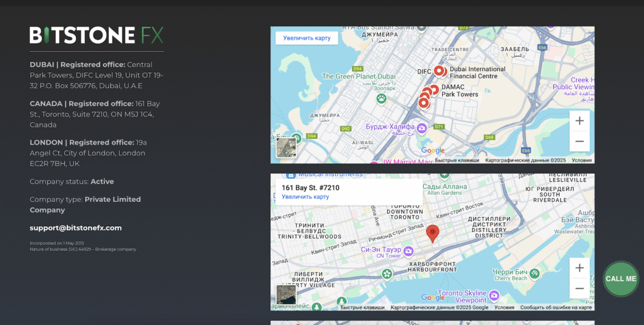
Task: Switch Toronto map to satellite thumbnail
Action: [286, 295]
